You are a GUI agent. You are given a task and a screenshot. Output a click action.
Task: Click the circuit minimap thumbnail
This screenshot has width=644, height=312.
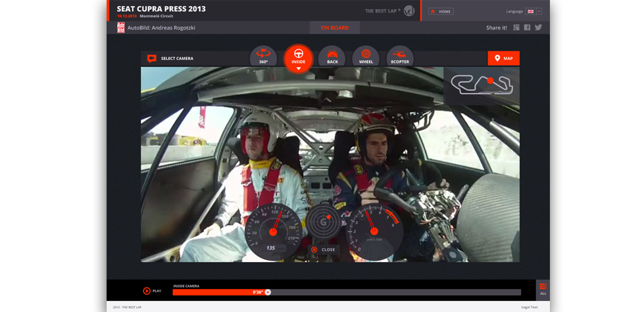tap(482, 86)
